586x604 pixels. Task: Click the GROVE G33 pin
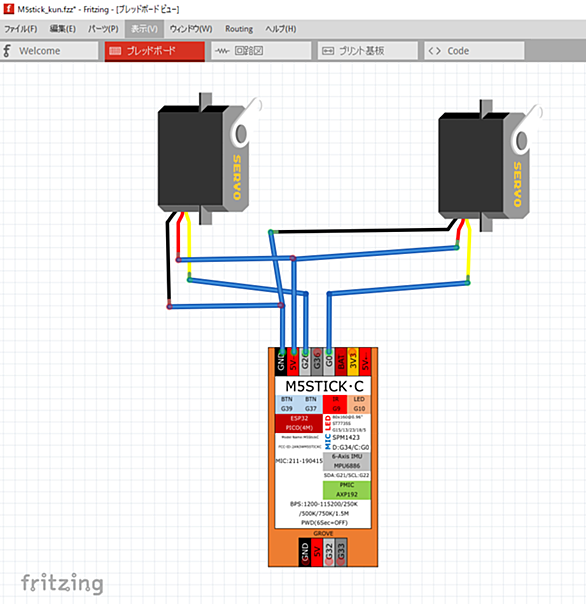click(x=341, y=552)
